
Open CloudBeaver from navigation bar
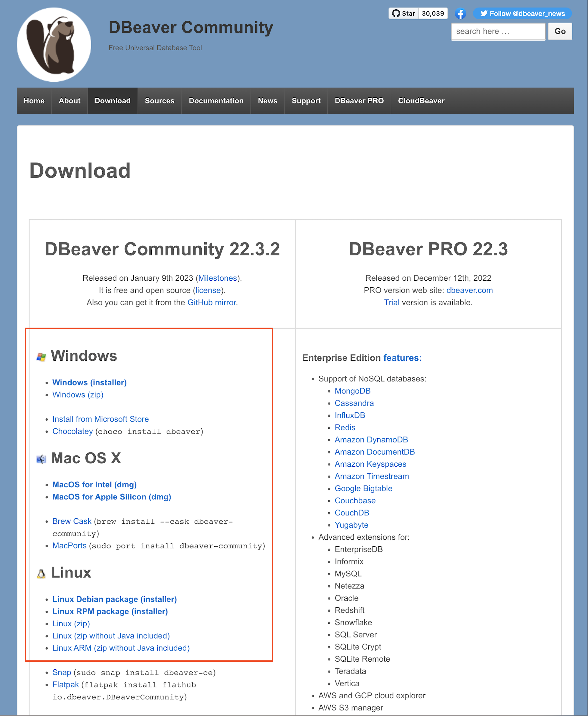coord(421,100)
